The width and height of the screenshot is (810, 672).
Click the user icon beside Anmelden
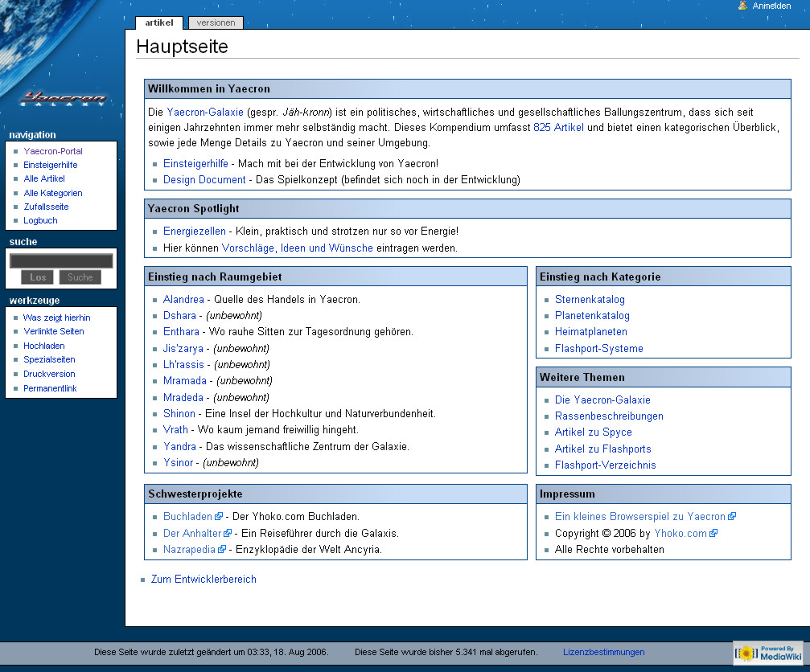[742, 6]
